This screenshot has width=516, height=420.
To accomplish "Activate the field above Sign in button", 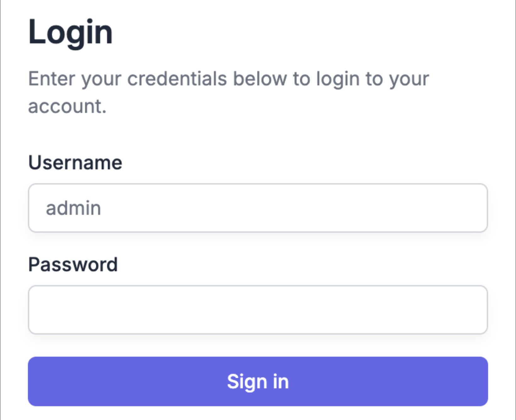I will coord(258,310).
